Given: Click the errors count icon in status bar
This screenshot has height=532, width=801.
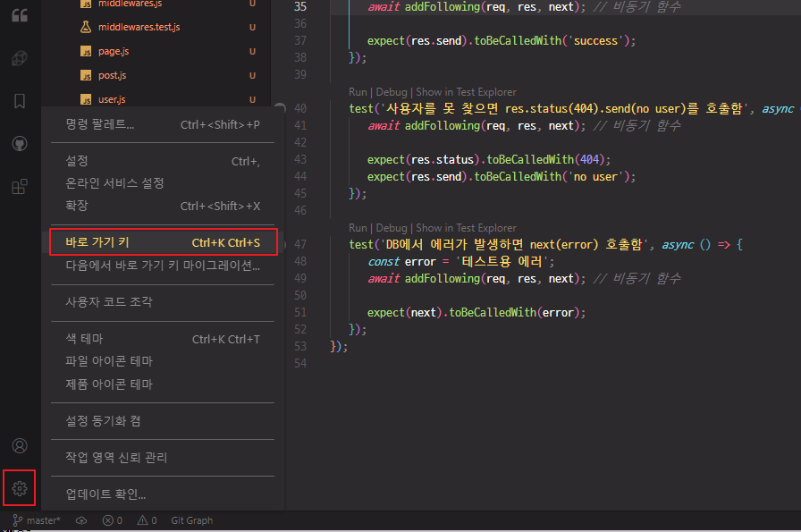Looking at the screenshot, I should coord(113,520).
